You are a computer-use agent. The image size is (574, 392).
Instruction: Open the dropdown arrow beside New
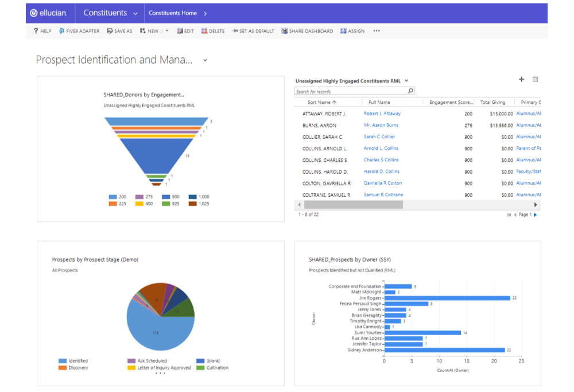pyautogui.click(x=167, y=31)
